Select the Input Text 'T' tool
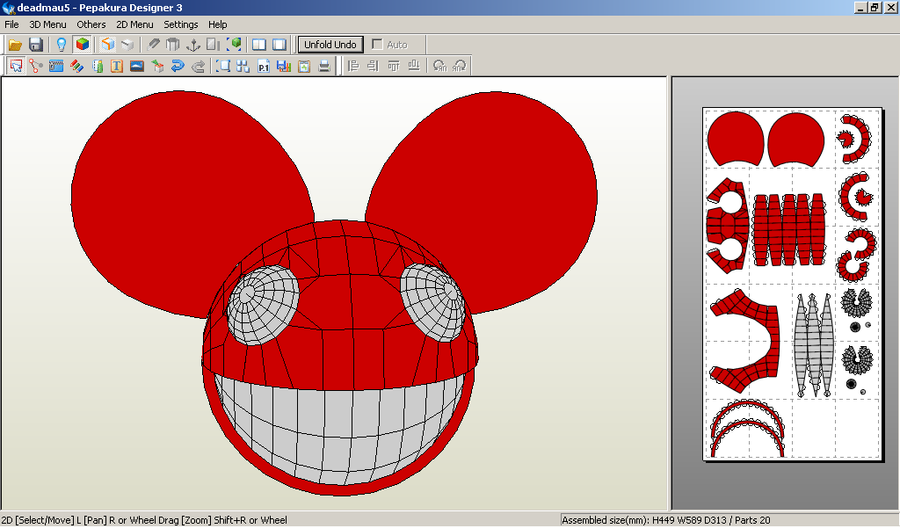 click(x=117, y=66)
